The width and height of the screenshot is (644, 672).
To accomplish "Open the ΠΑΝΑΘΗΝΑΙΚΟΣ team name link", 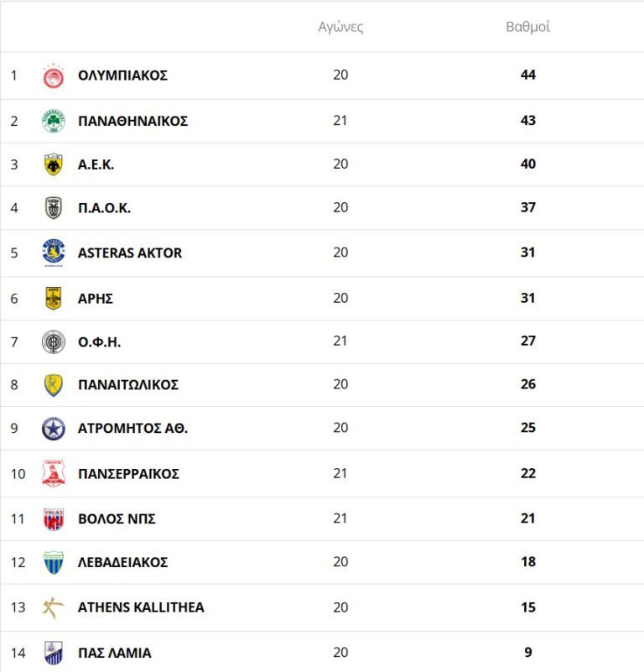I will click(132, 121).
